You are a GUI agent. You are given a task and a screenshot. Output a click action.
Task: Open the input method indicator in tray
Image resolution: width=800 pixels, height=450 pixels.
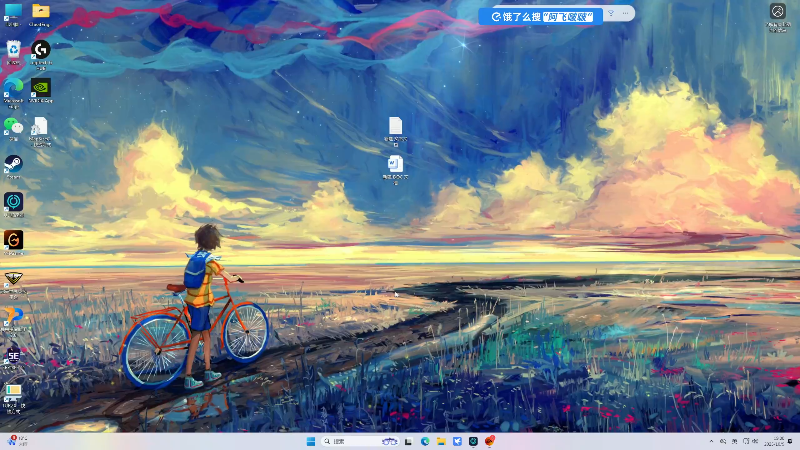coord(734,441)
